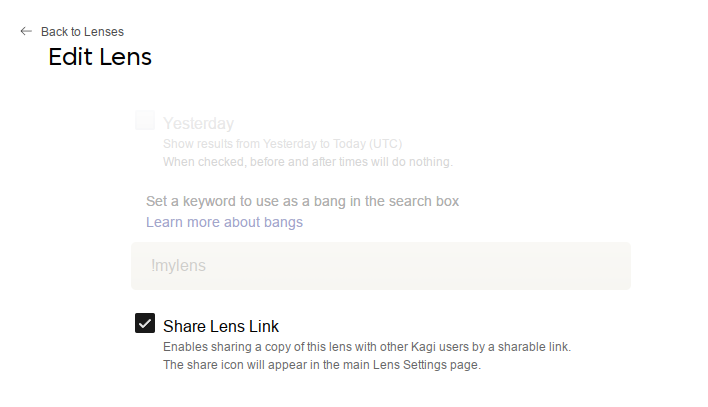Viewport: 708px width, 407px height.
Task: Click the back arrow icon
Action: coord(26,31)
